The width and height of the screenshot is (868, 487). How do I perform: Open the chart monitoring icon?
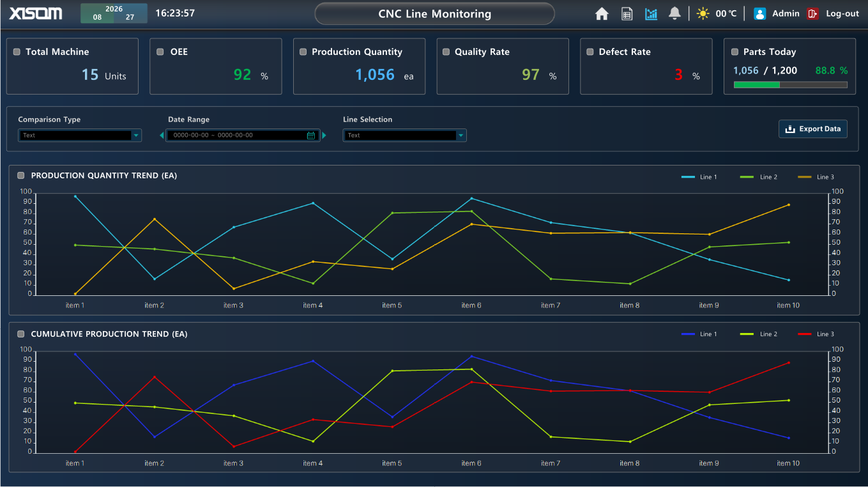(x=651, y=13)
